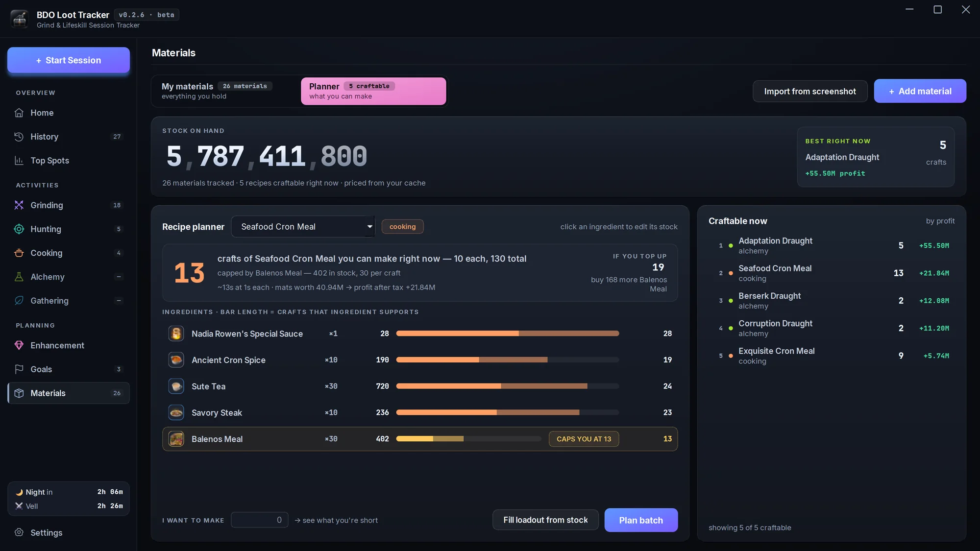Open Home via its house icon
This screenshot has height=551, width=980.
pos(19,113)
